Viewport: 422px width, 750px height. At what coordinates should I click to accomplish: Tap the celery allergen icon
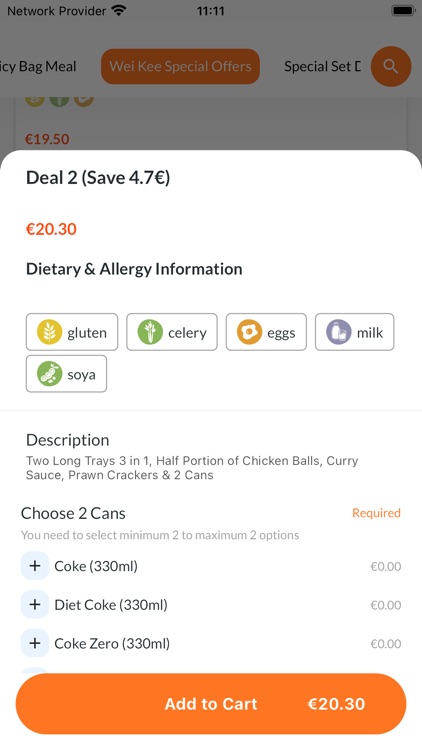(150, 332)
